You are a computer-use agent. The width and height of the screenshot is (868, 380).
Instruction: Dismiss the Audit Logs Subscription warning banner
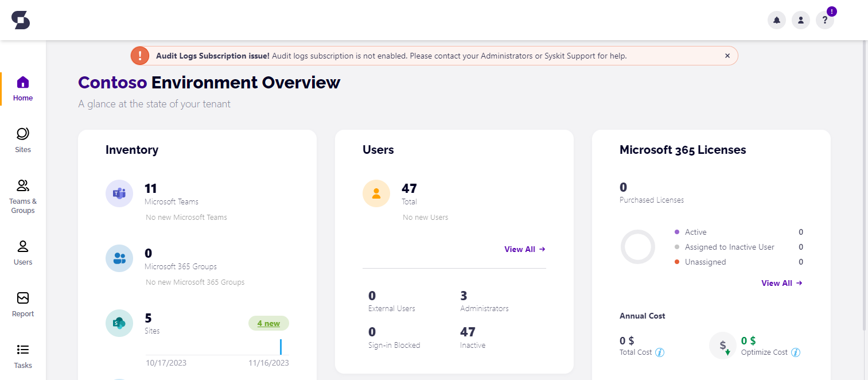click(x=727, y=55)
